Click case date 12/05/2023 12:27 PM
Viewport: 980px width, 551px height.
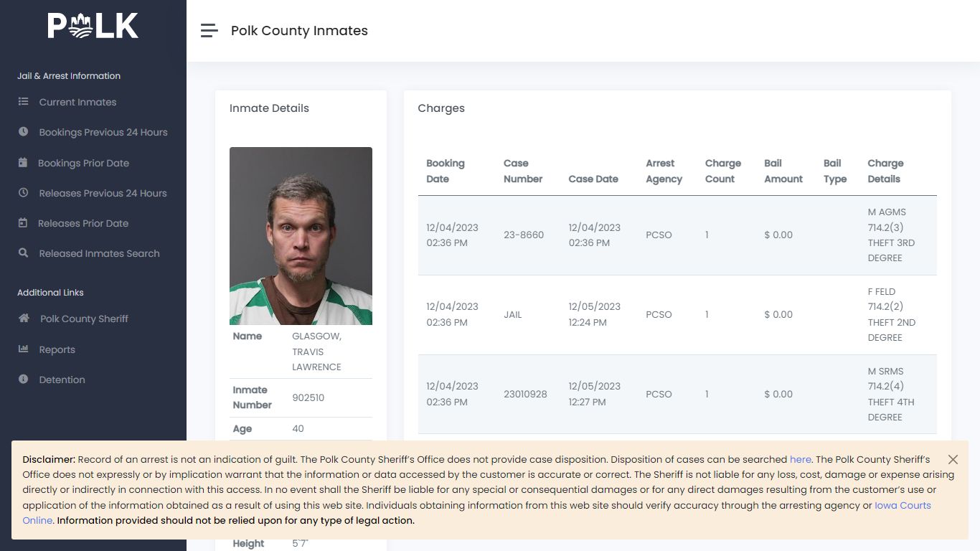tap(595, 394)
